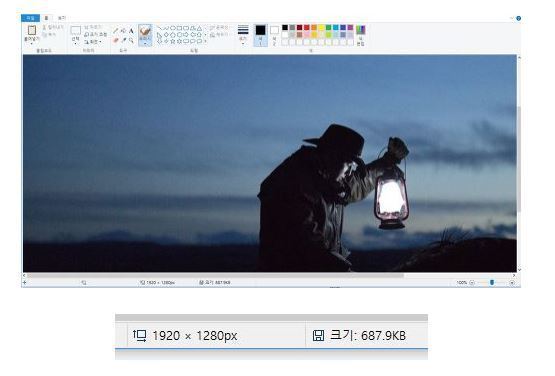Image resolution: width=555 pixels, height=376 pixels.
Task: Select Color 2 (색 2) white box
Action: [x=274, y=30]
